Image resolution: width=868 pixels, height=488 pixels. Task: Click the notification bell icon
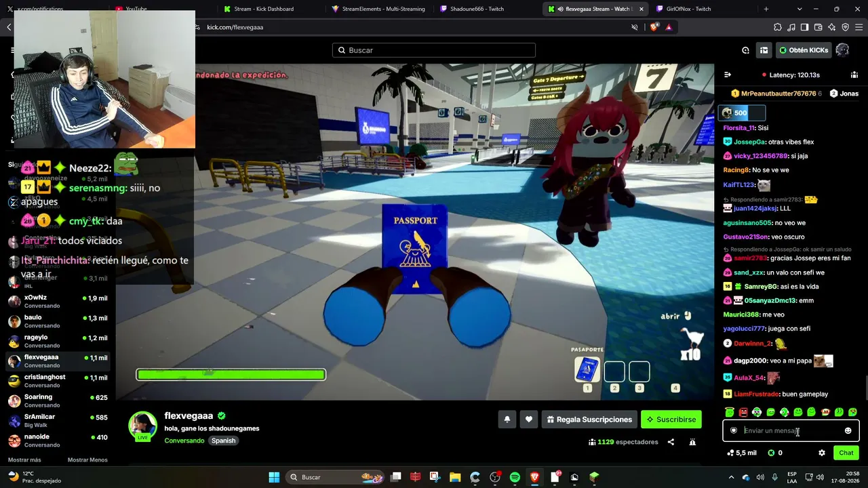pos(507,420)
